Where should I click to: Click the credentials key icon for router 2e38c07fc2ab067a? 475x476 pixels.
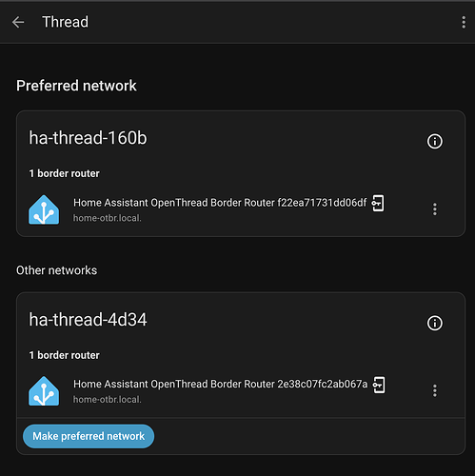379,385
